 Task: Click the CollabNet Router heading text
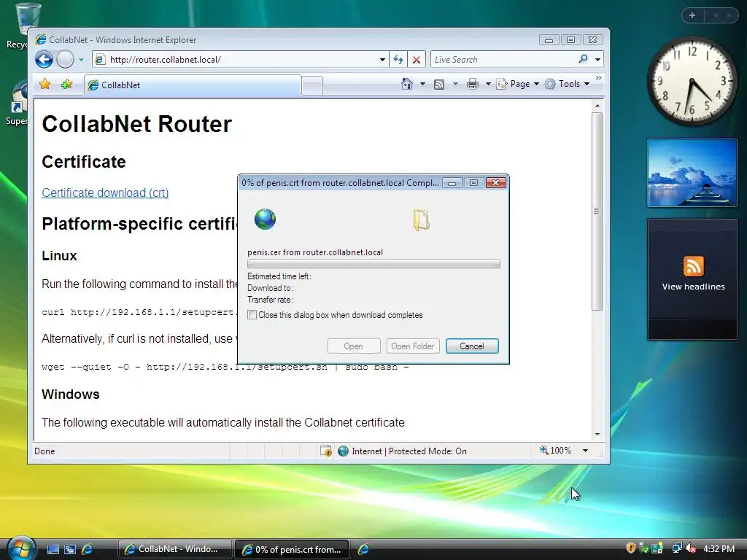pos(136,124)
